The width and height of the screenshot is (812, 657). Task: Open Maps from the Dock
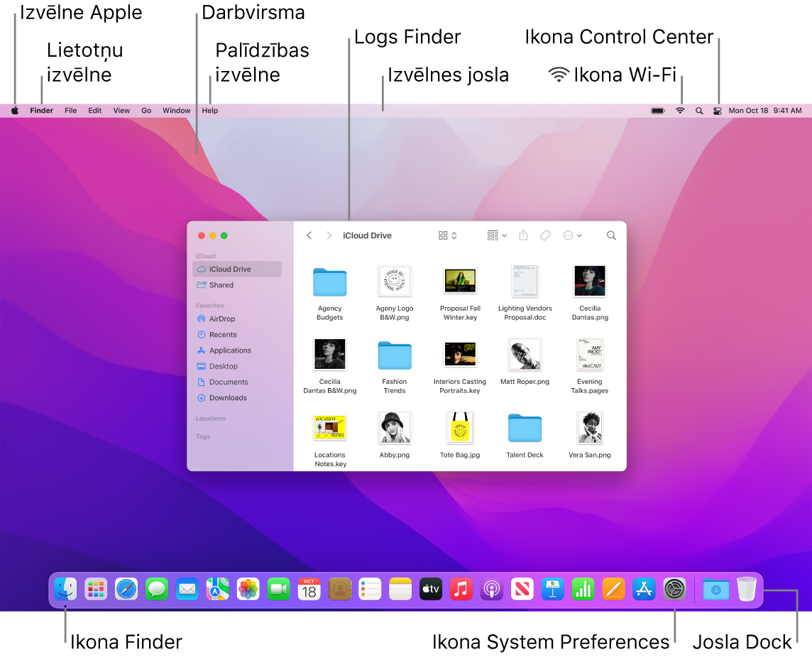[x=217, y=589]
